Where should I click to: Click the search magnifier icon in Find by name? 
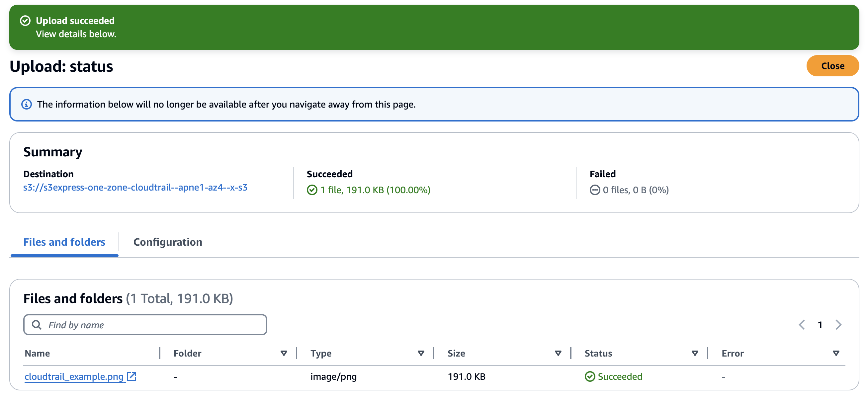[x=37, y=324]
